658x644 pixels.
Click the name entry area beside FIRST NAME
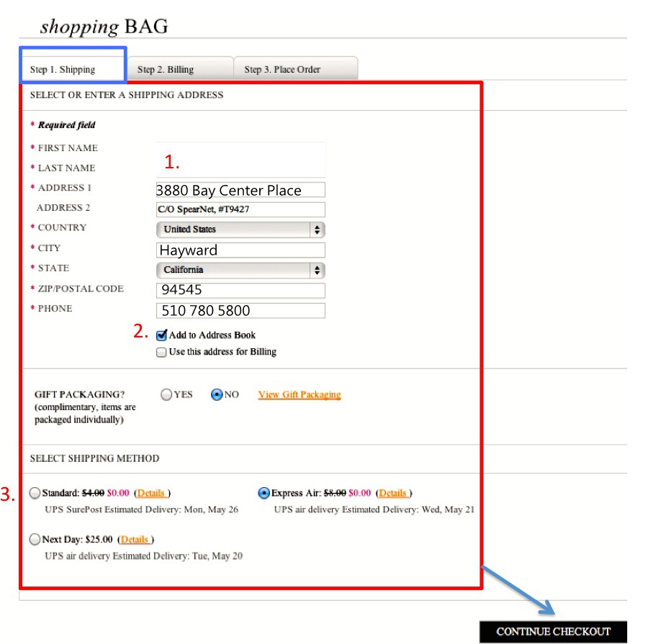[240, 160]
